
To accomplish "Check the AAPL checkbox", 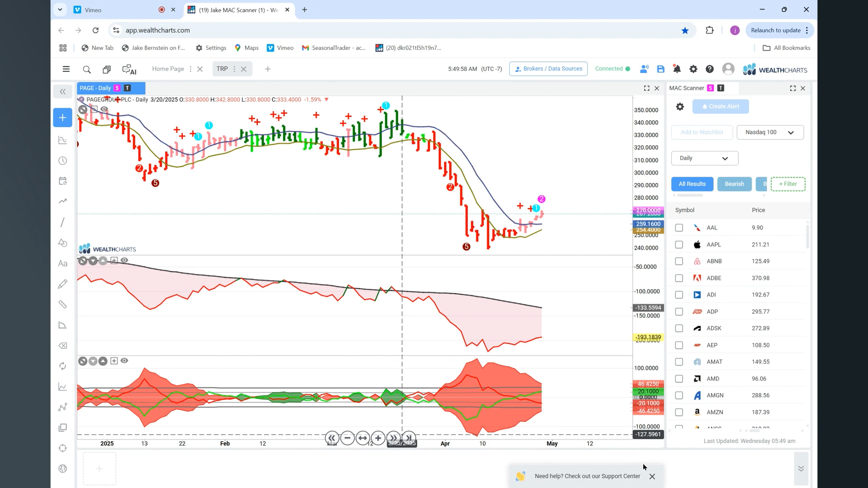I will [x=679, y=244].
